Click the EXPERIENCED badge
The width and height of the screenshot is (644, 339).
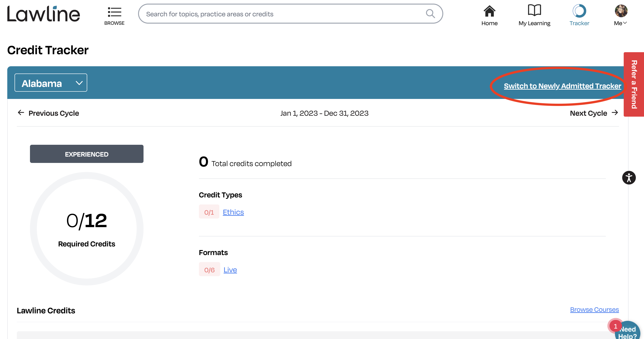click(x=87, y=154)
